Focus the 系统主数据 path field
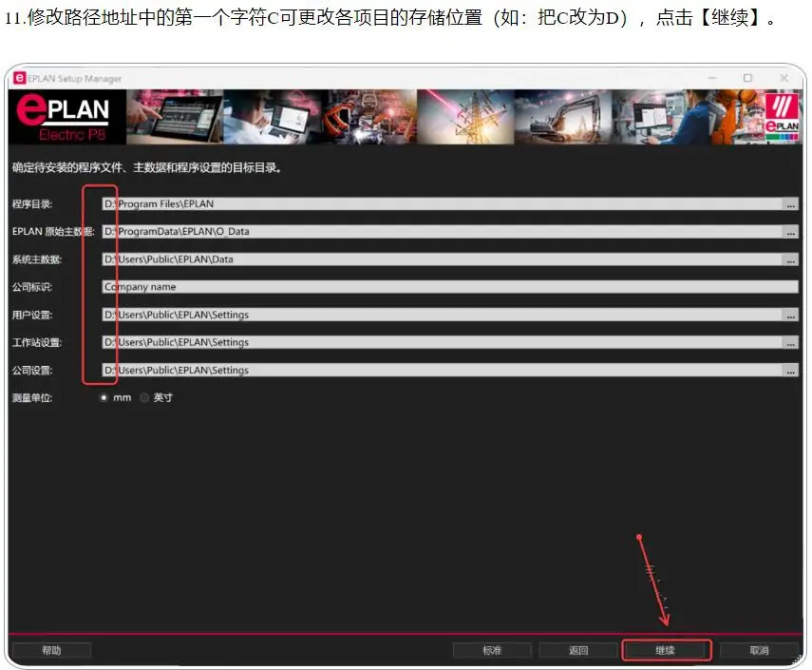The width and height of the screenshot is (812, 670). 443,259
